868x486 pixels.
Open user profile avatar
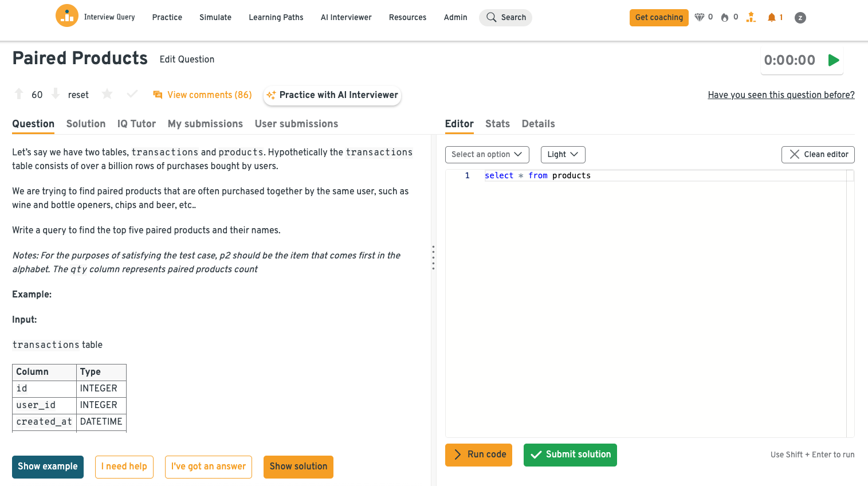pos(800,18)
